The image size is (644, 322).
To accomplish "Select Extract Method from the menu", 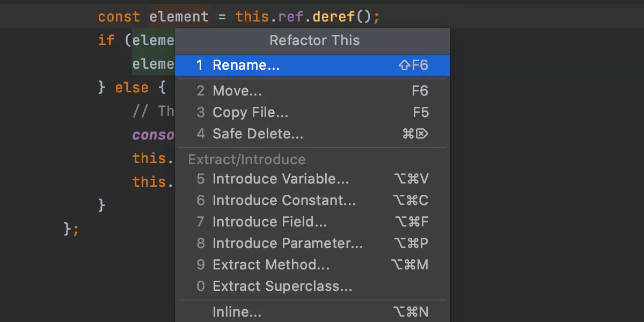I will point(271,265).
